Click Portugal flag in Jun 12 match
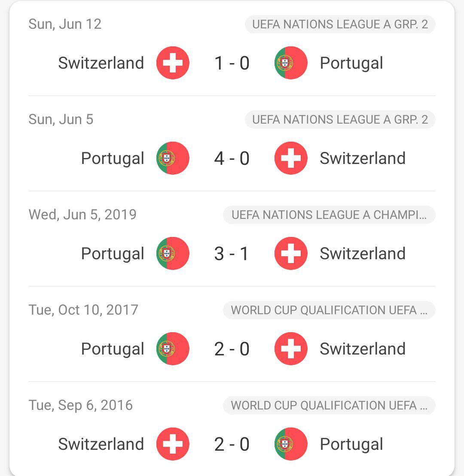Viewport: 464px width, 476px height. click(x=291, y=63)
